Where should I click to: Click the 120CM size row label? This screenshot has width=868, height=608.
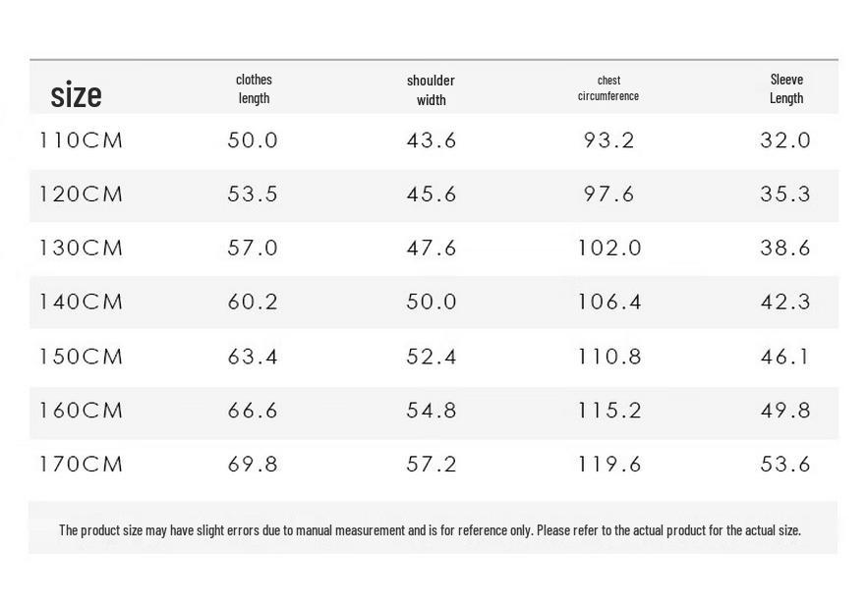click(x=81, y=194)
